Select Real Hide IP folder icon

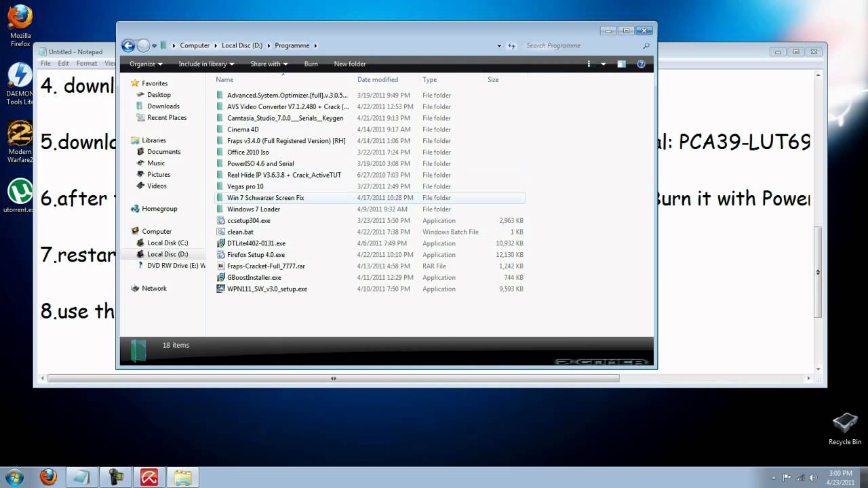220,175
